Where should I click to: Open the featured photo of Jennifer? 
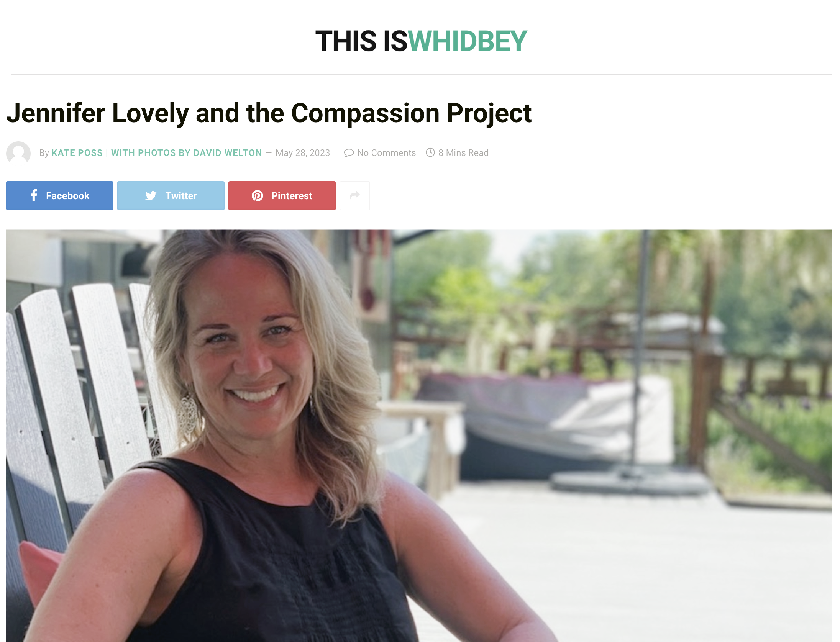pos(419,436)
